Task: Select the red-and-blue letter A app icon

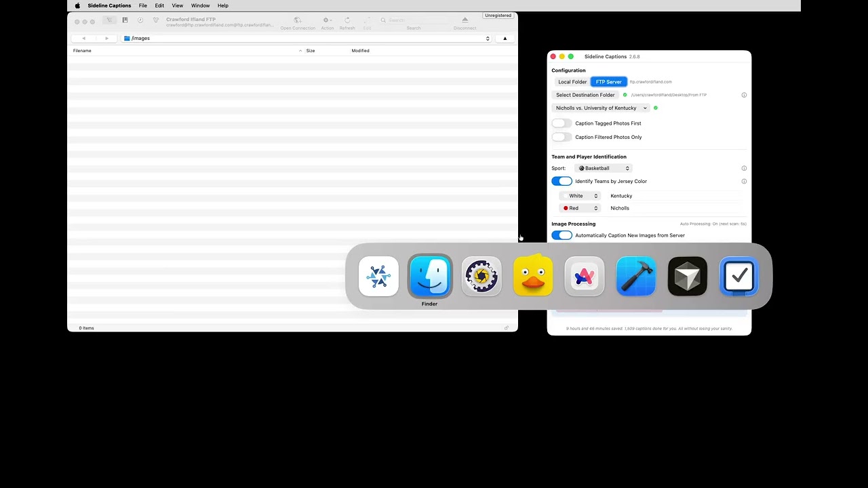Action: click(585, 276)
